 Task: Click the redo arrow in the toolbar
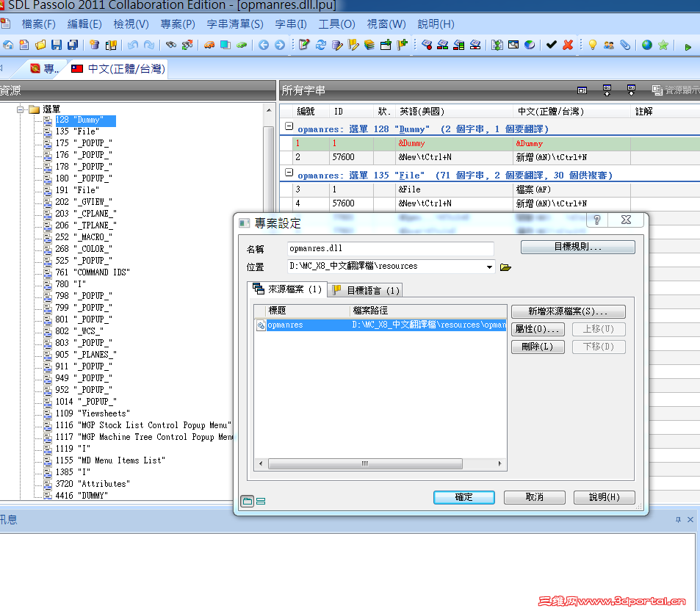(x=149, y=45)
